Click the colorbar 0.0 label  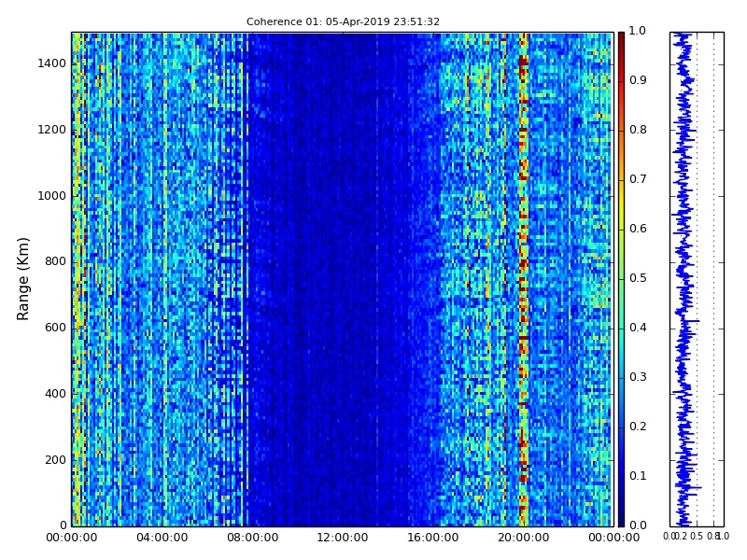coord(638,525)
